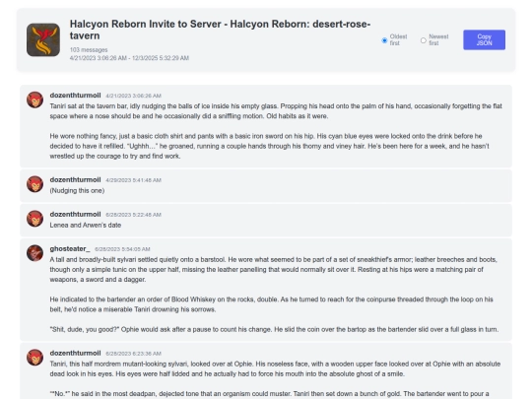Click dozenthturmoil's avatar on the last visible message
Image resolution: width=532 pixels, height=399 pixels.
pyautogui.click(x=34, y=358)
